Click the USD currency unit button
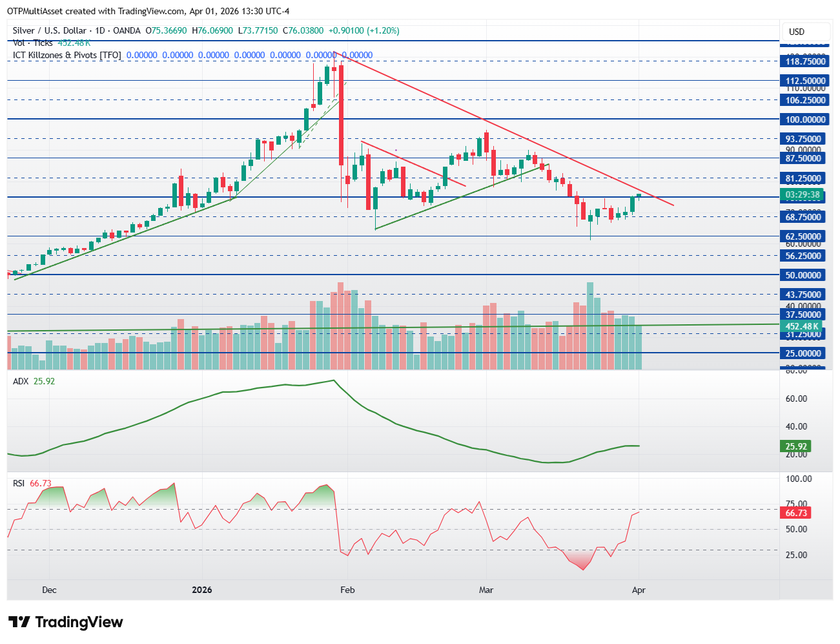Image resolution: width=840 pixels, height=644 pixels. (x=806, y=30)
